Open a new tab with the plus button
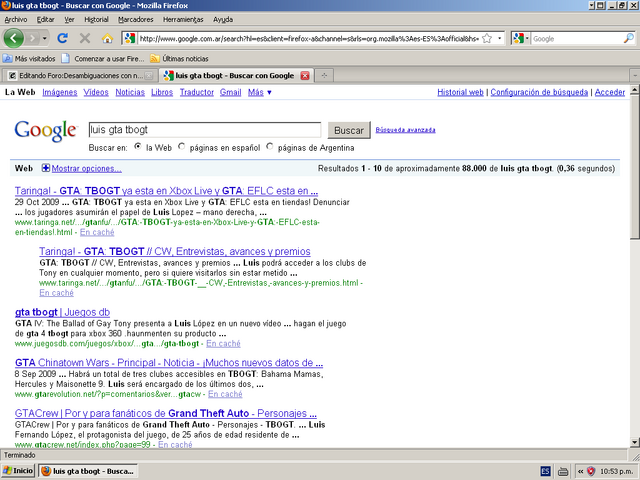This screenshot has width=640, height=480. pos(324,76)
